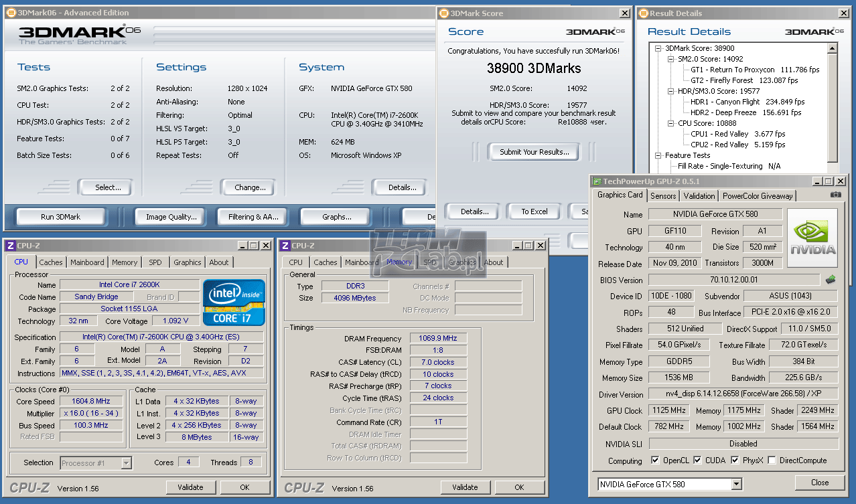Click the GPU-Z title bar chip icon
Viewport: 856px width, 504px height.
[596, 181]
